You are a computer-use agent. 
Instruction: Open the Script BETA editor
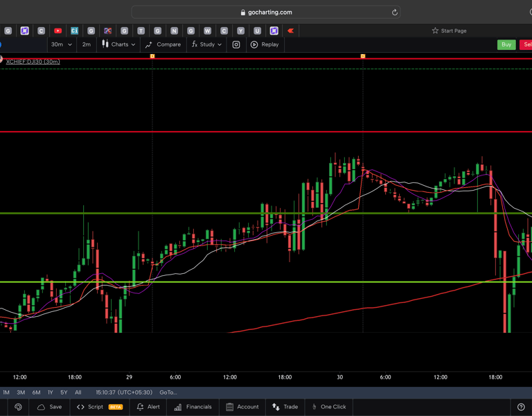[100, 407]
